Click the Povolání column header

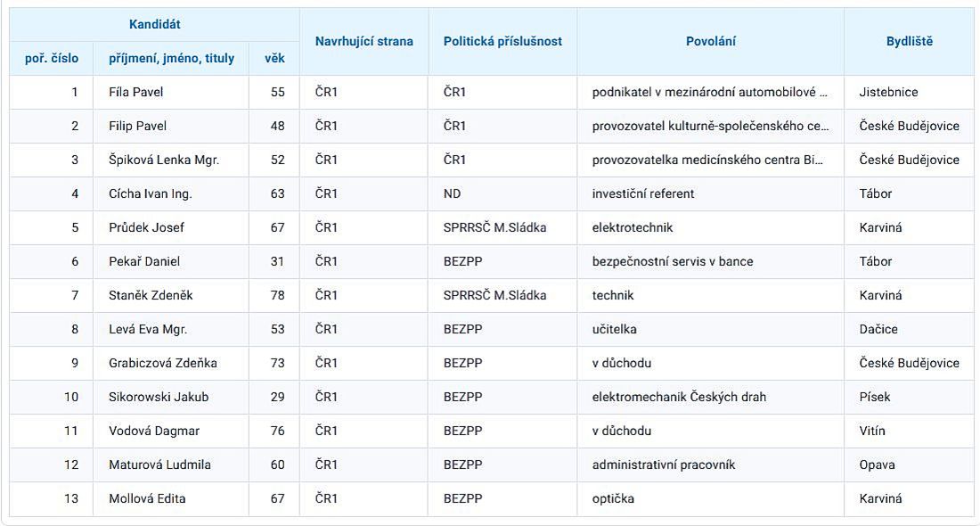pos(710,41)
